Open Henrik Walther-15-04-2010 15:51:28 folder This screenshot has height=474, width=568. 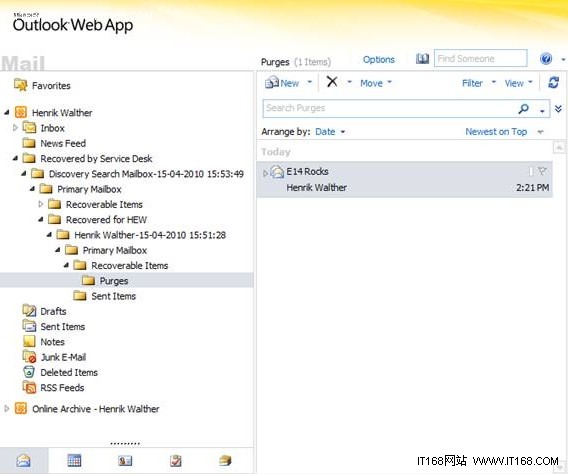tap(150, 235)
